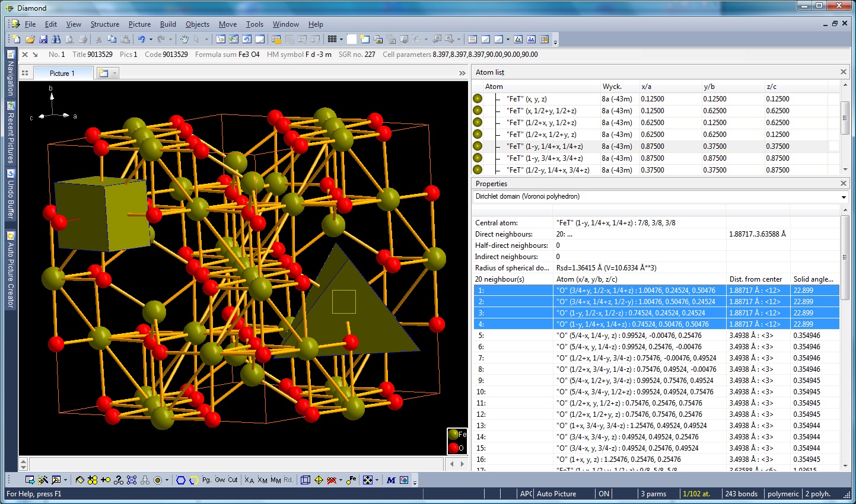The image size is (856, 504).
Task: Select the hand pan tool
Action: (x=184, y=39)
